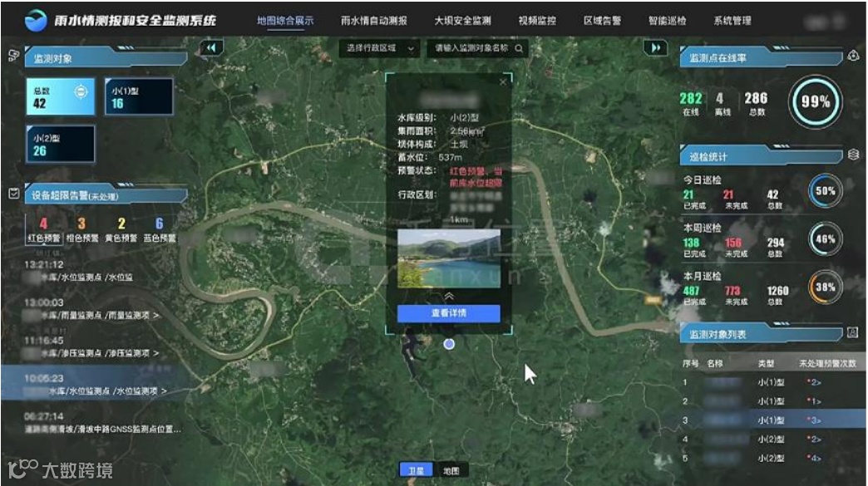The height and width of the screenshot is (486, 868).
Task: Select row 4 in monitoring object list
Action: (x=772, y=439)
